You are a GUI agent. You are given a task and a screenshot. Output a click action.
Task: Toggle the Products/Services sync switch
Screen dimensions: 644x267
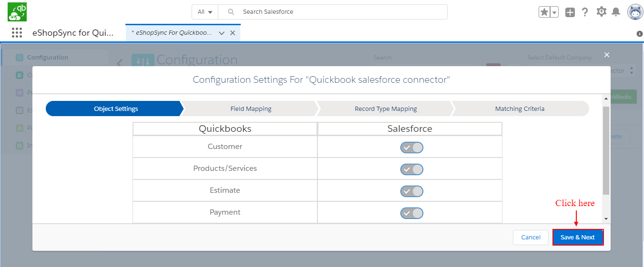click(411, 169)
